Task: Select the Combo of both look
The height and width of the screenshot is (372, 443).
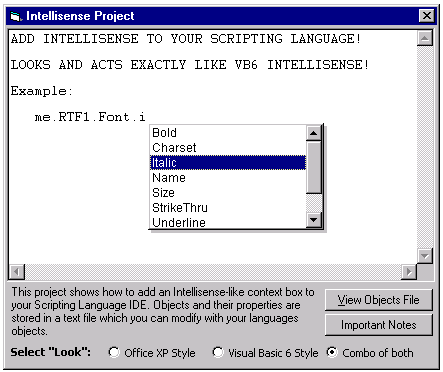Action: pyautogui.click(x=332, y=352)
